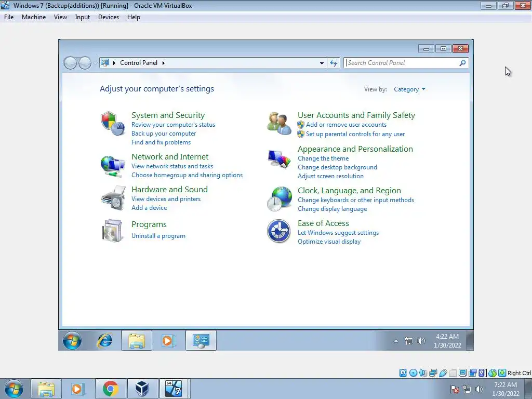Click the guest network tray icon

click(409, 341)
